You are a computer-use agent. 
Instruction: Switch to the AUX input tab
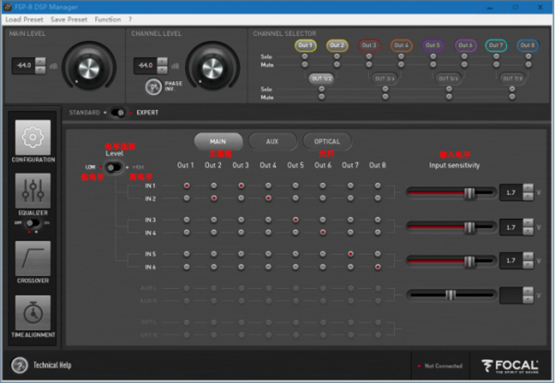[272, 141]
